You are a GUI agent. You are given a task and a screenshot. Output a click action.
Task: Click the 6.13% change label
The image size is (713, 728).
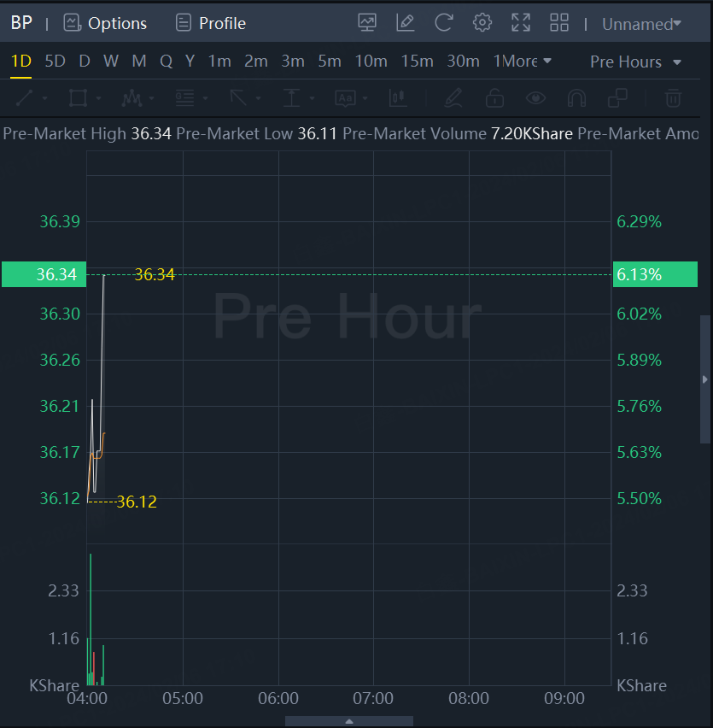[x=655, y=274]
